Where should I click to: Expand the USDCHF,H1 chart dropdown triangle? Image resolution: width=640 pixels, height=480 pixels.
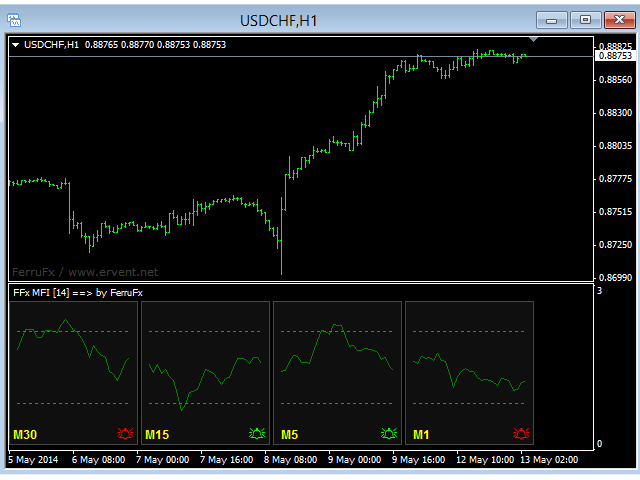pyautogui.click(x=16, y=45)
